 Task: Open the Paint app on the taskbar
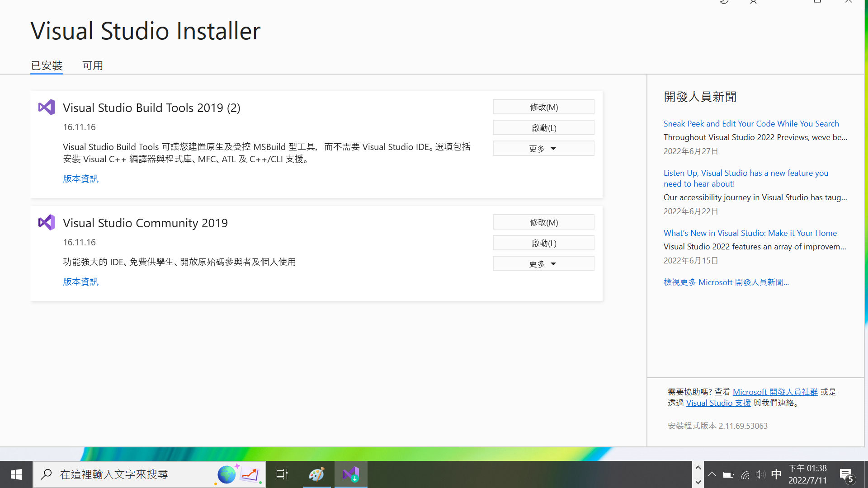click(x=317, y=474)
